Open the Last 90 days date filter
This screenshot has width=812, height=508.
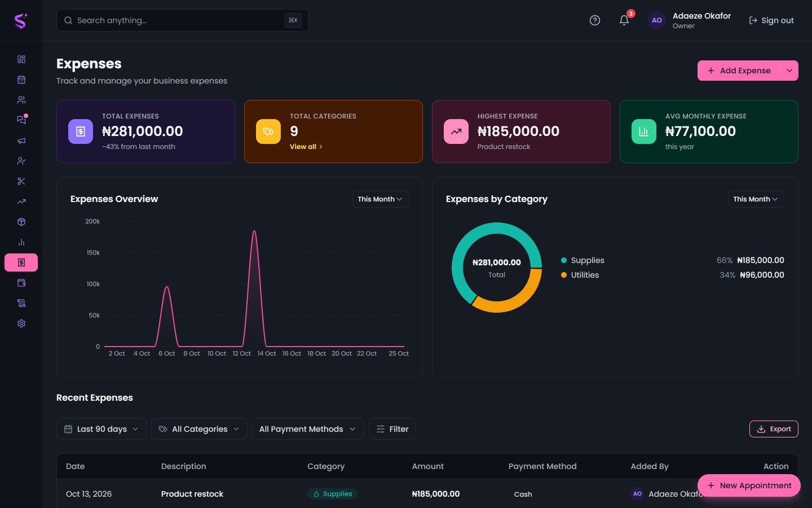101,429
